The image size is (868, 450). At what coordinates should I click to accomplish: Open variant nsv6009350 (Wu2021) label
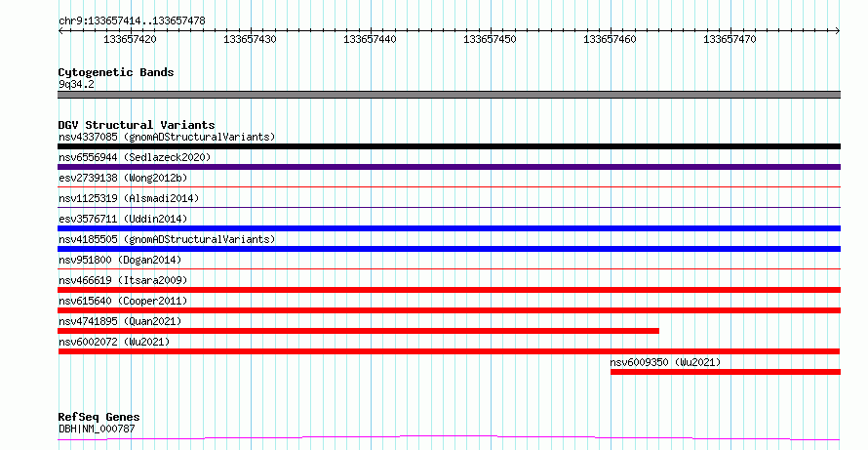(x=665, y=362)
